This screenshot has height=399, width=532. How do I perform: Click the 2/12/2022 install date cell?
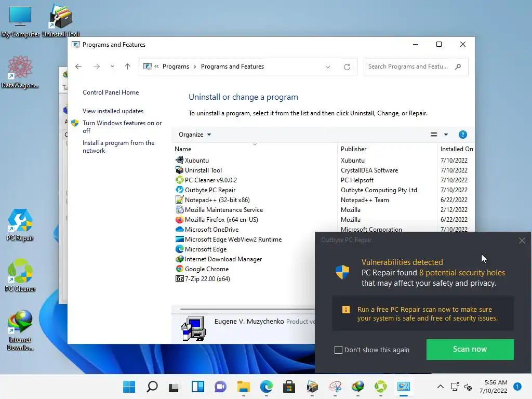click(454, 210)
